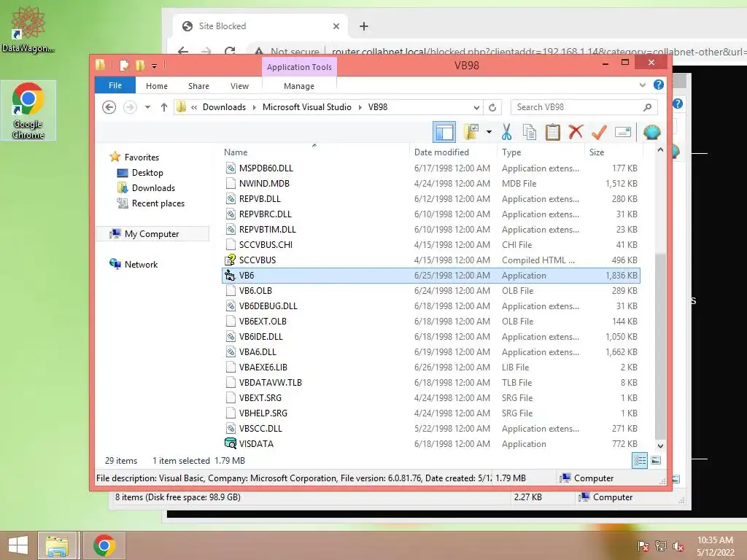Click the orange checkmark Properties icon
Viewport: 747px width, 560px height.
point(599,132)
